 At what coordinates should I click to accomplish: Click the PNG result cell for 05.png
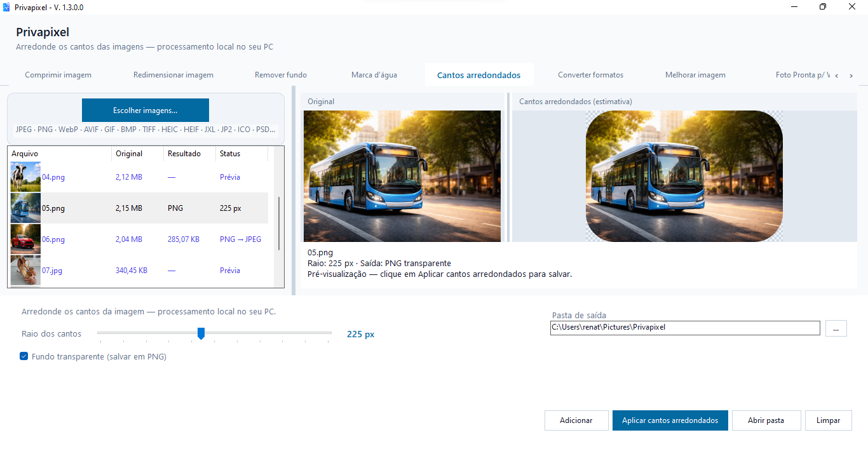175,208
